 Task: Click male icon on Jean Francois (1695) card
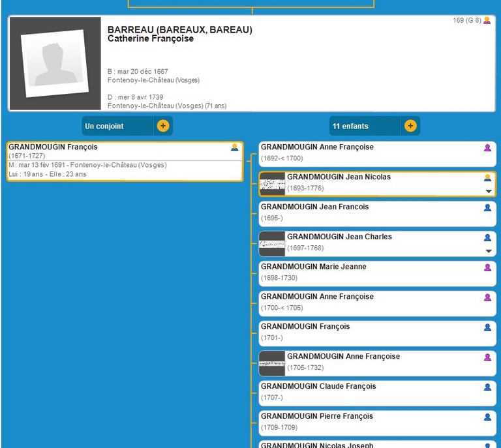click(487, 208)
